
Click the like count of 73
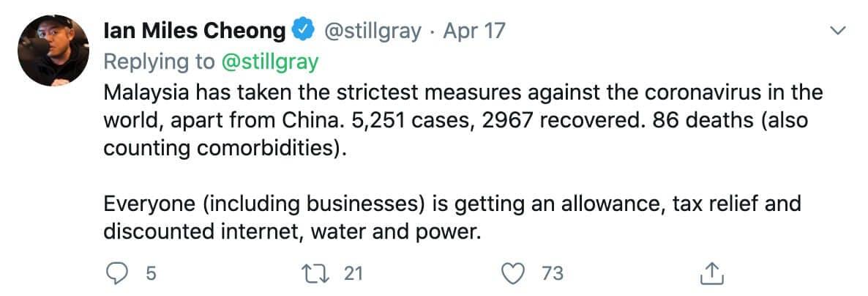coord(553,273)
